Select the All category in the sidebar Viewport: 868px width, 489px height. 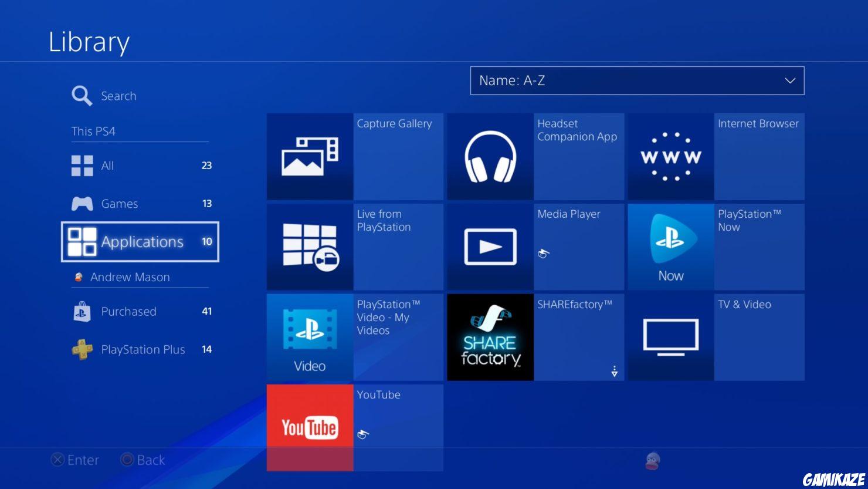pyautogui.click(x=108, y=165)
